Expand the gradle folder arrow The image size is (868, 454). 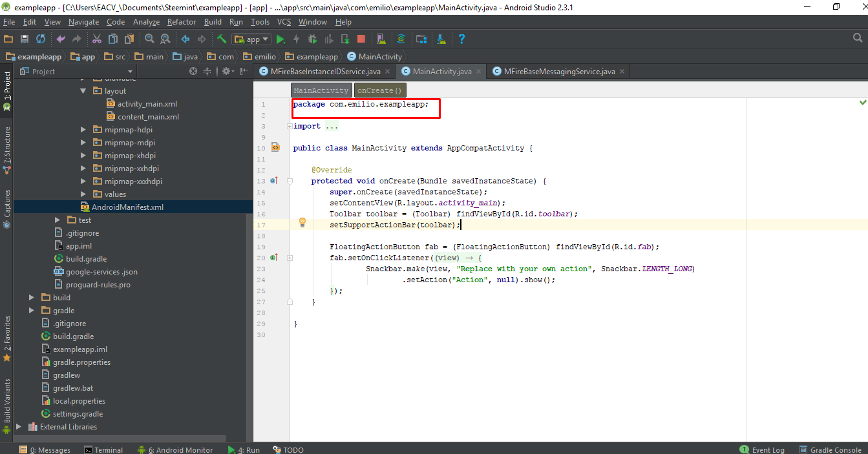pos(31,311)
